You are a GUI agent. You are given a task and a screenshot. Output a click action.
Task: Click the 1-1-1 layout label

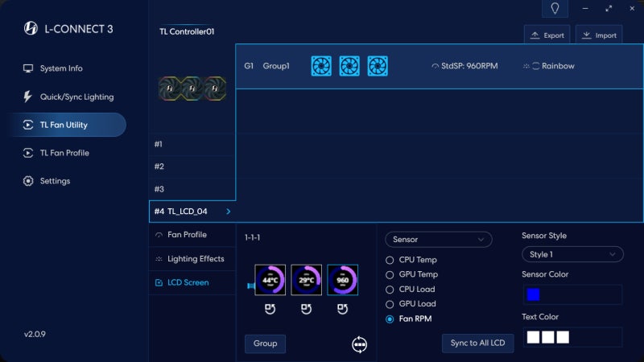pos(252,237)
